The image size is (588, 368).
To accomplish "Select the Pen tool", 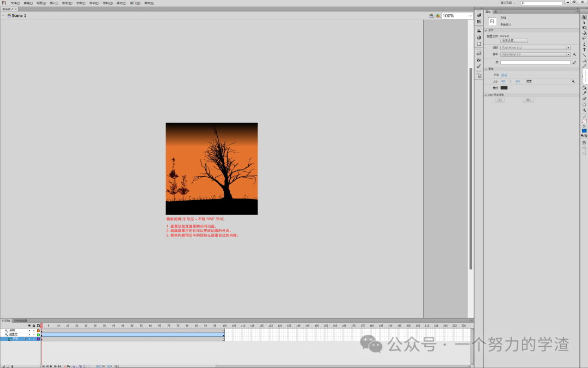I will (584, 44).
